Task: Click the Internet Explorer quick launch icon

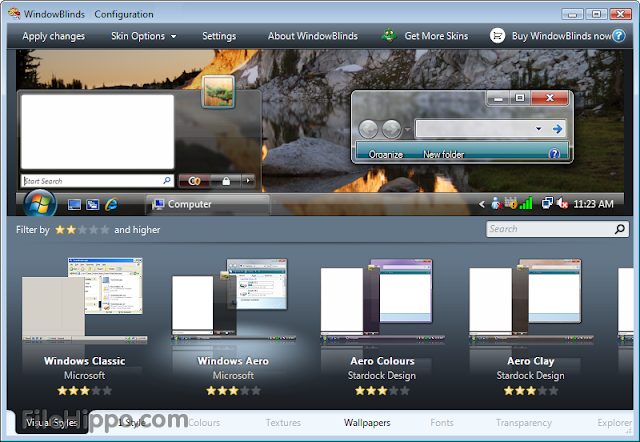Action: point(111,204)
